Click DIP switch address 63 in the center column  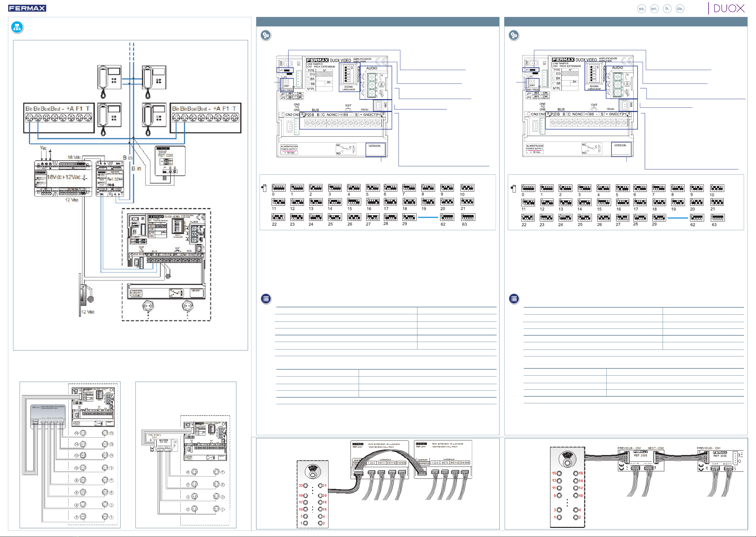[x=468, y=217]
